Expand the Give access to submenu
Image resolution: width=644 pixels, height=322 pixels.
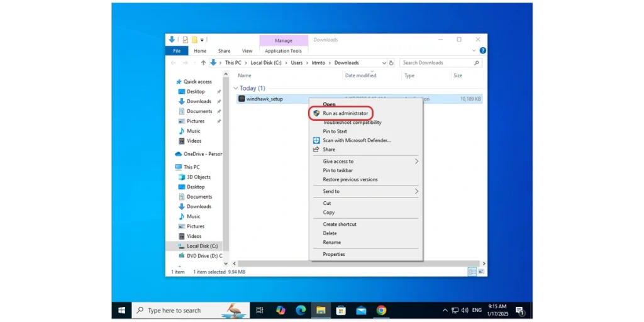coord(416,162)
